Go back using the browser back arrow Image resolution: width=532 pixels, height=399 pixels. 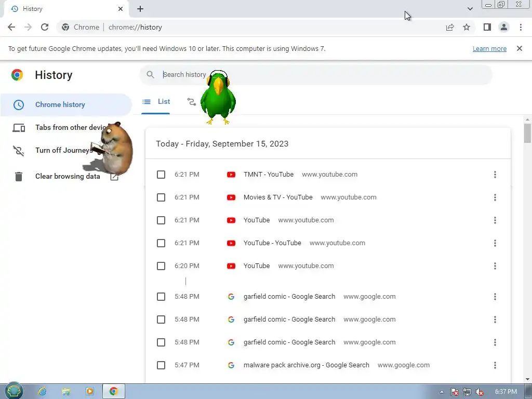point(11,27)
